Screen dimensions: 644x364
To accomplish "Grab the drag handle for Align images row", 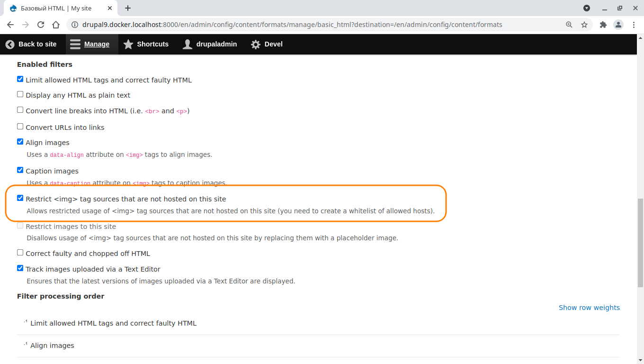I will click(x=25, y=344).
